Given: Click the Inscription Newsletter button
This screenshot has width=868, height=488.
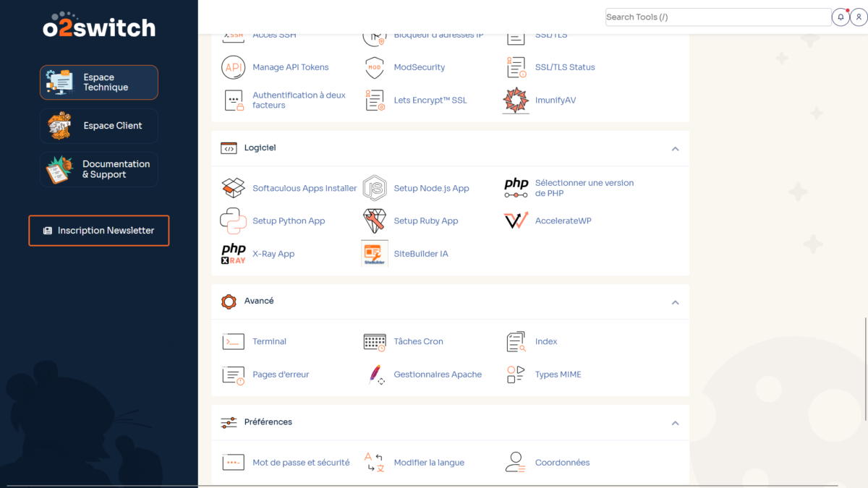Looking at the screenshot, I should pyautogui.click(x=99, y=231).
